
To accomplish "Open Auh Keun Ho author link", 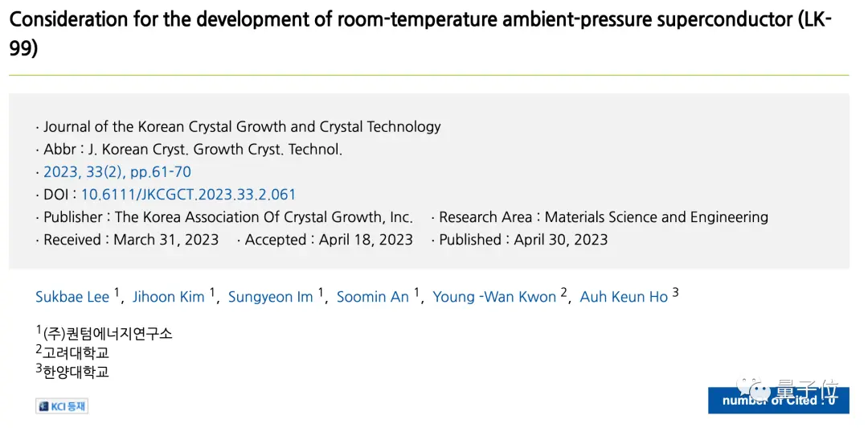I will pos(624,297).
